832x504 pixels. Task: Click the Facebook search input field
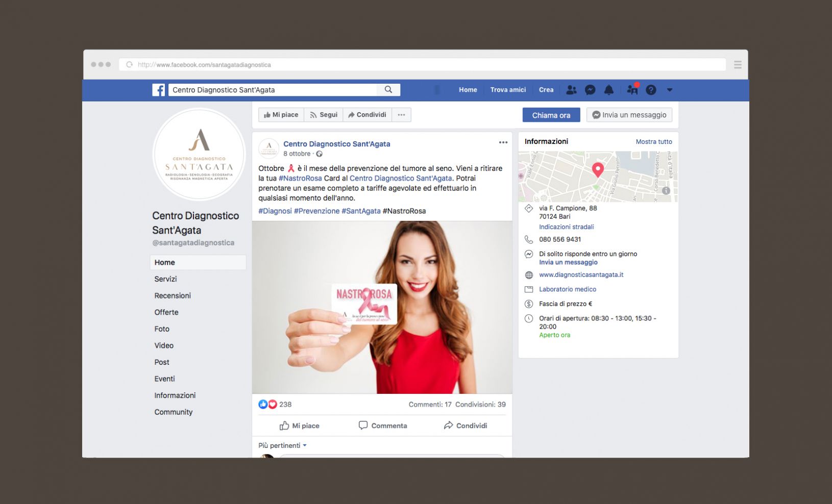273,90
